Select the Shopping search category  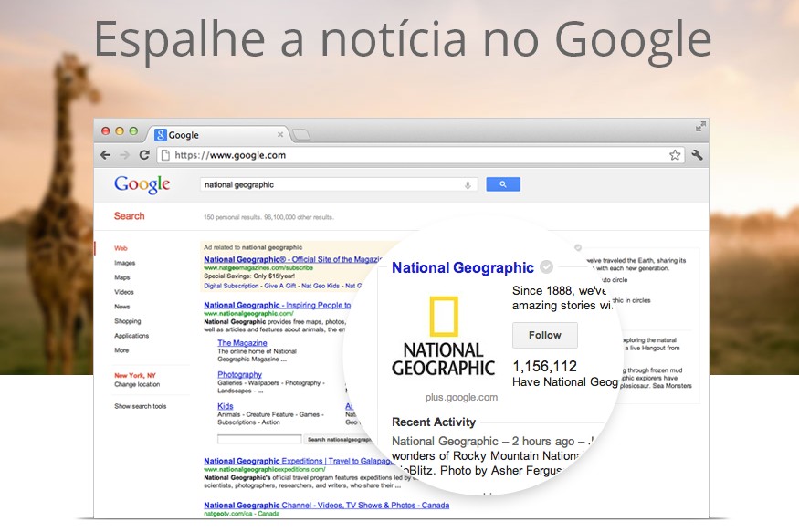(128, 321)
